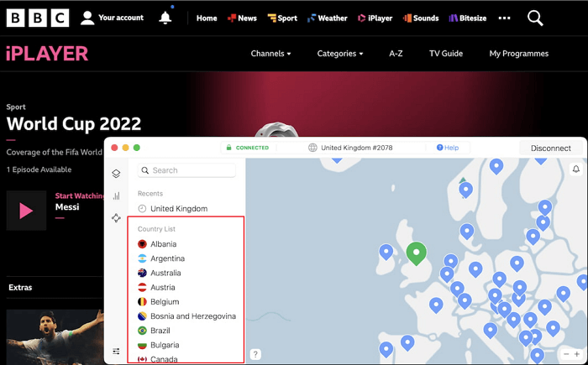Expand the Channels dropdown

(270, 54)
